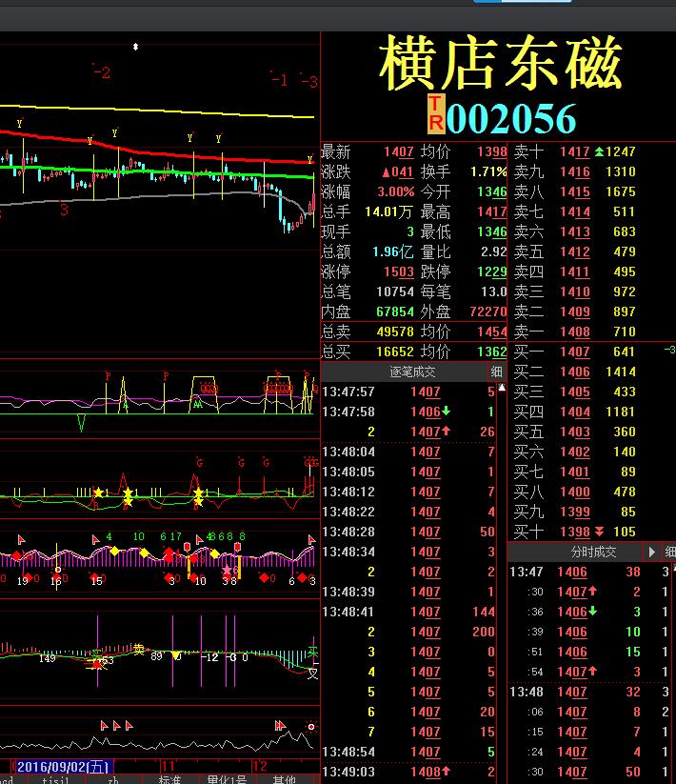The width and height of the screenshot is (676, 784).
Task: Click the 最新 price value 1407
Action: point(399,151)
